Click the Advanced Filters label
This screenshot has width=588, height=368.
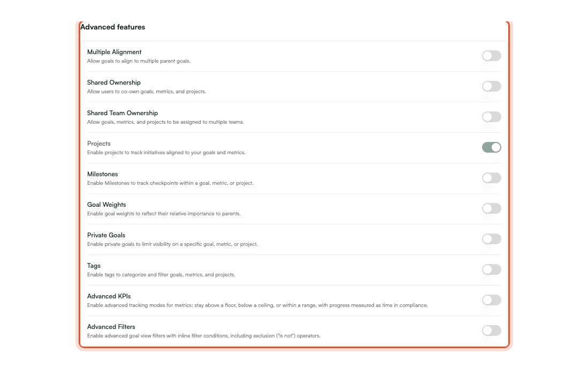[111, 327]
